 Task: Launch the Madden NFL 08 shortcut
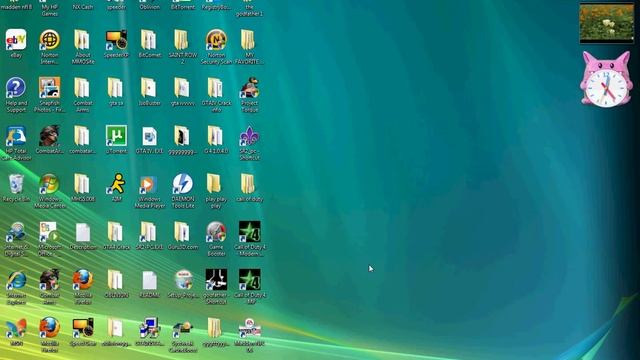pos(249,328)
